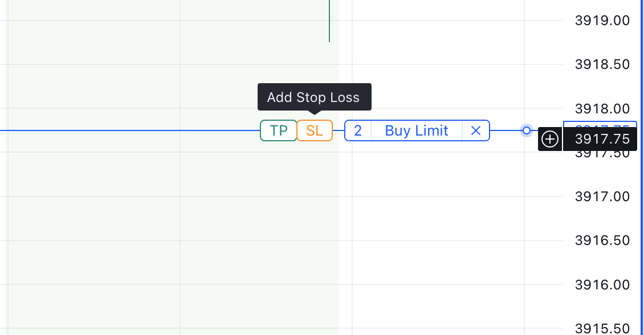Select the order quantity 2 field
Viewport: 644px width, 335px height.
click(x=358, y=130)
